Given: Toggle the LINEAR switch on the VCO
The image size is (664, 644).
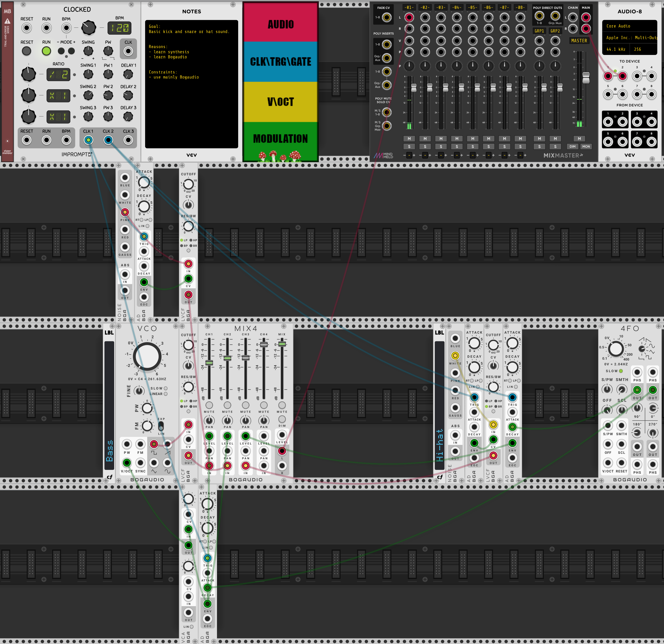Looking at the screenshot, I should pyautogui.click(x=166, y=394).
